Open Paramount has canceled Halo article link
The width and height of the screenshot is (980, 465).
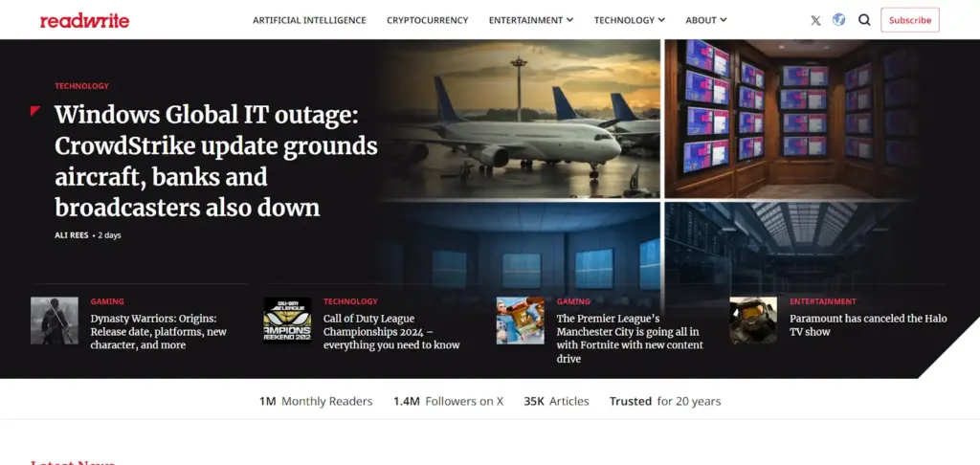point(867,325)
